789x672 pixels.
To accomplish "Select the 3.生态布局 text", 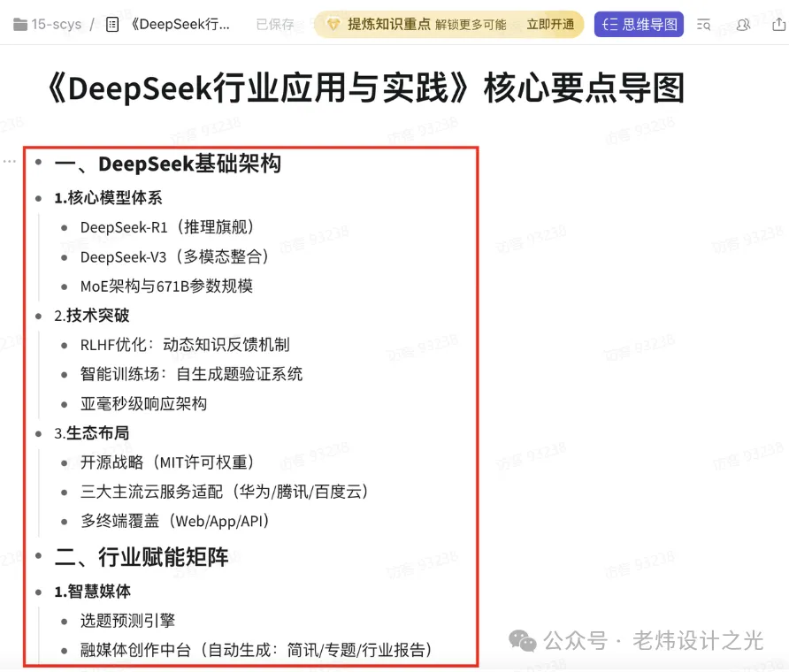I will coord(92,433).
